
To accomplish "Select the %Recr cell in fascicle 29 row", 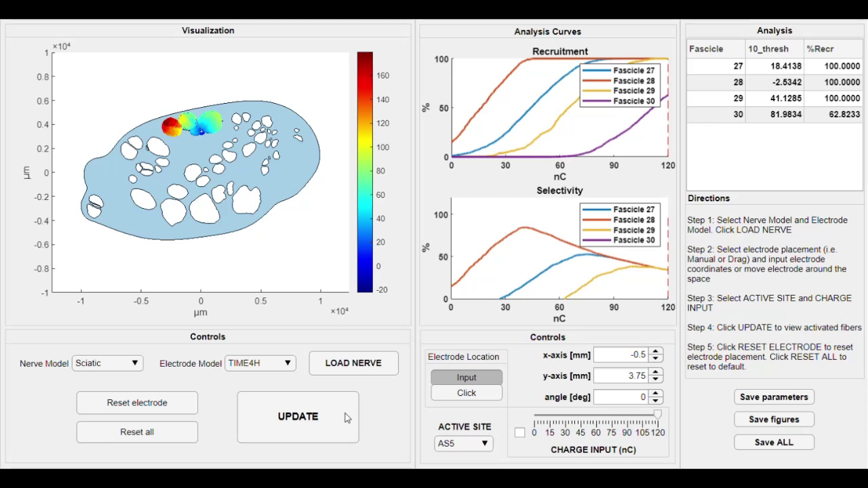I will tap(833, 98).
